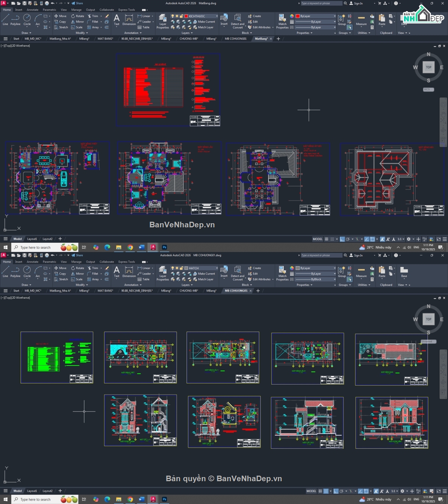Switch to CHUONG-MB* file tab in the bottom window
The image size is (448, 504).
(189, 290)
